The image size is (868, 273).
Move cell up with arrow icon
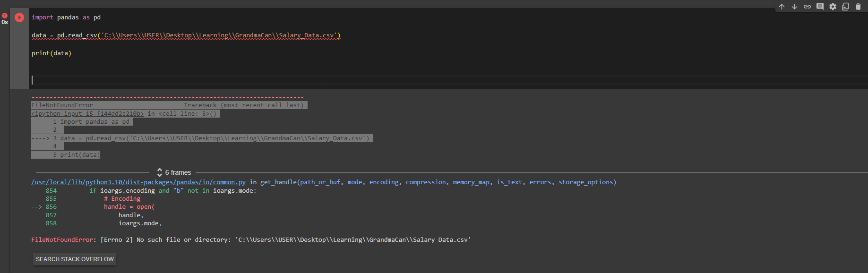pos(782,7)
